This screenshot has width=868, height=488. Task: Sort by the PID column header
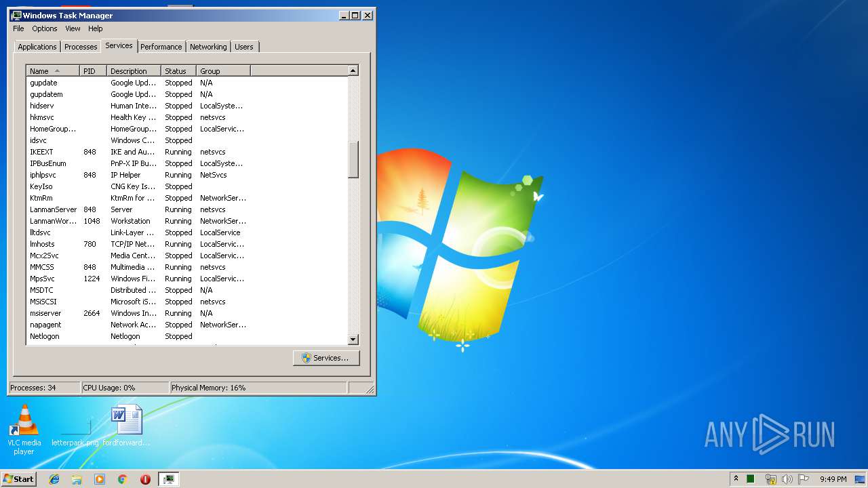click(x=93, y=70)
